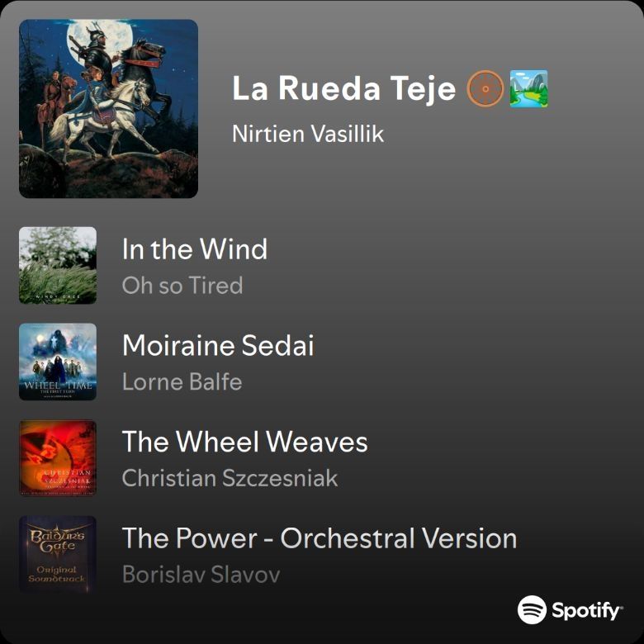Click the Spotify wordmark text
Image resolution: width=644 pixels, height=644 pixels.
(586, 611)
